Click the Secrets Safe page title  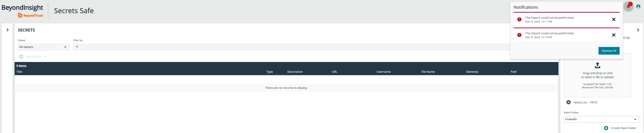pos(74,11)
